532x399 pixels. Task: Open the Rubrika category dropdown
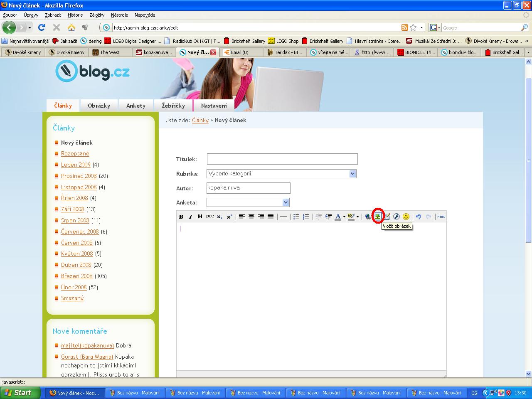(x=353, y=174)
